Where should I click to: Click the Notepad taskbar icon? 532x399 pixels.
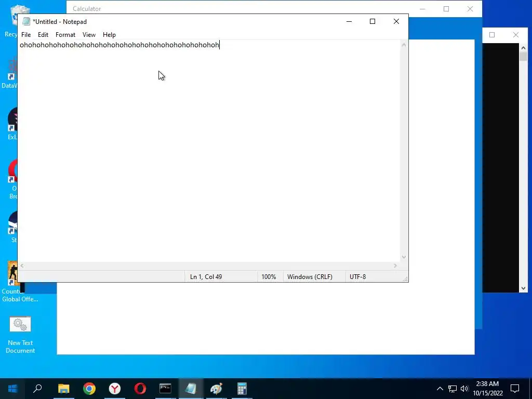click(191, 389)
